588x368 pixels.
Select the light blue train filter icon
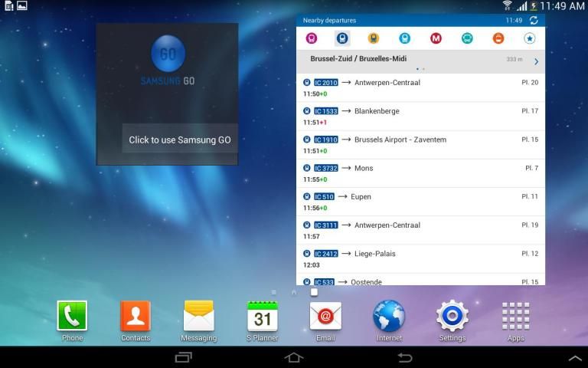[x=404, y=38]
